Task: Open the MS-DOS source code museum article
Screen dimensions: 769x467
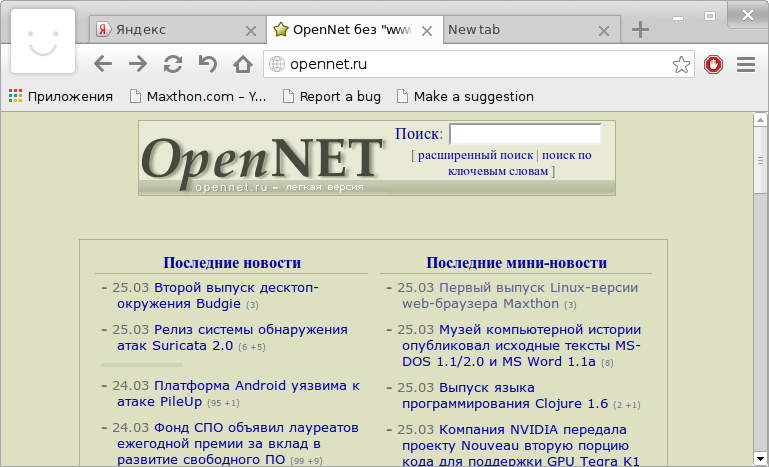Action: coord(521,345)
